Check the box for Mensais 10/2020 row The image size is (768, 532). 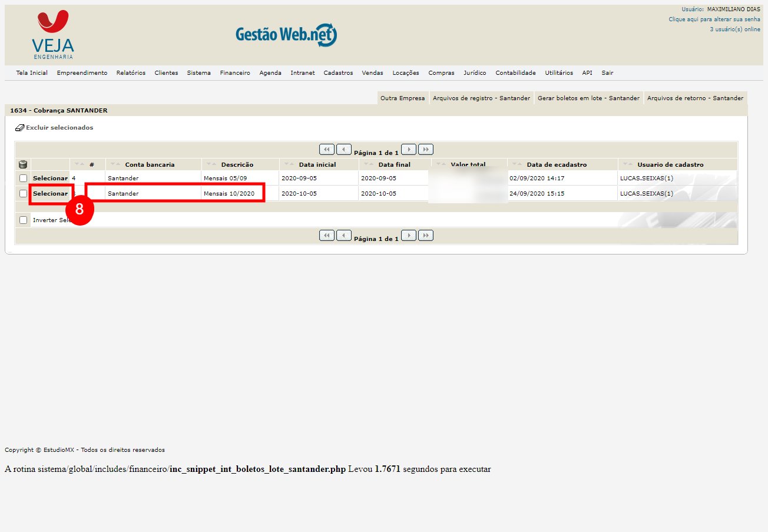(x=23, y=193)
